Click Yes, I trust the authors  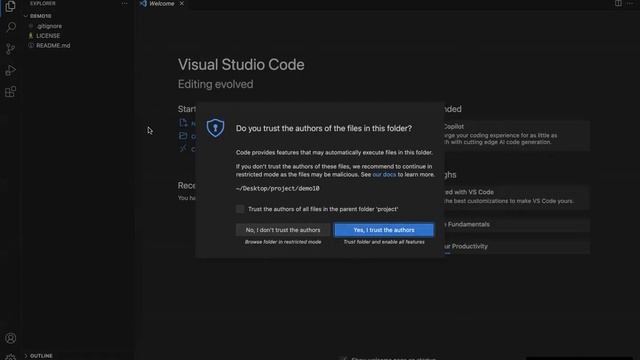pyautogui.click(x=384, y=230)
